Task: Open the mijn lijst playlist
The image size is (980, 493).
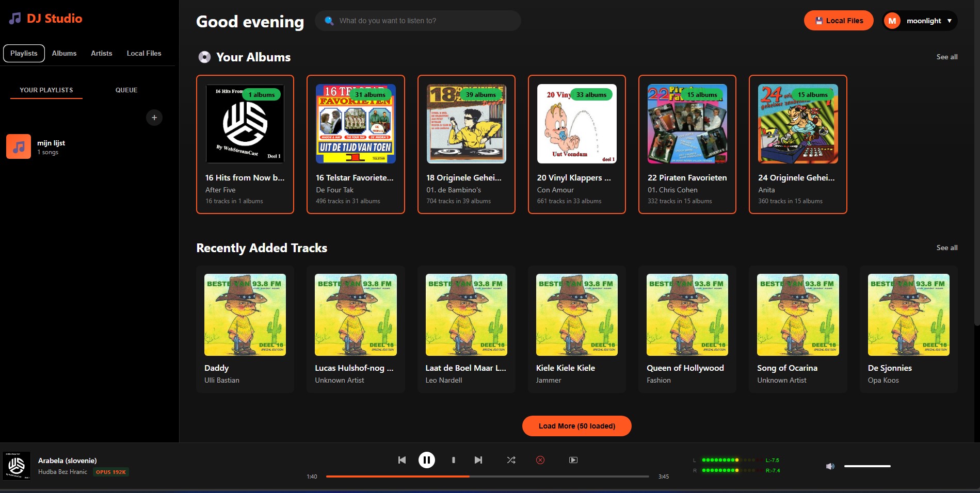Action: (51, 146)
